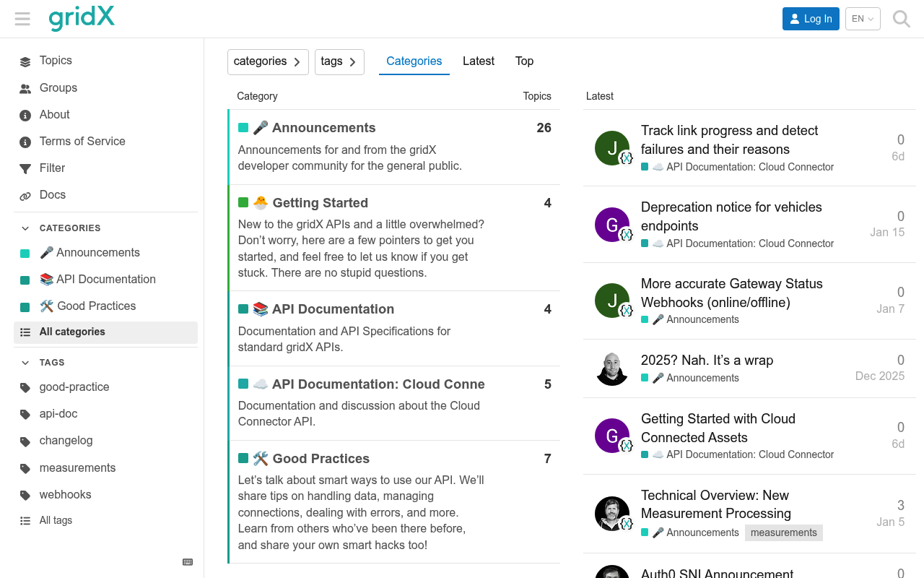Click the About info icon in sidebar
Screen dimensions: 924x578
click(25, 115)
